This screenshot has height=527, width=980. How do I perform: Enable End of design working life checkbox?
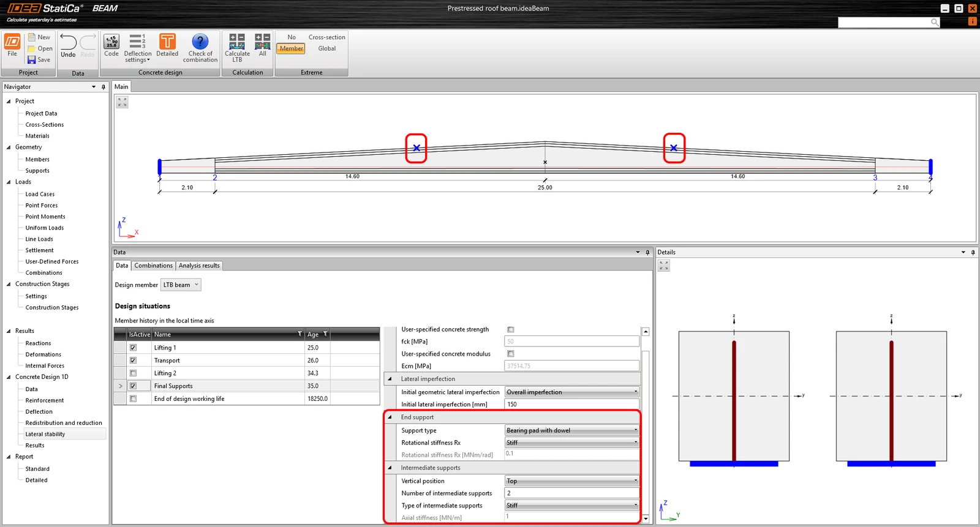[x=133, y=398]
